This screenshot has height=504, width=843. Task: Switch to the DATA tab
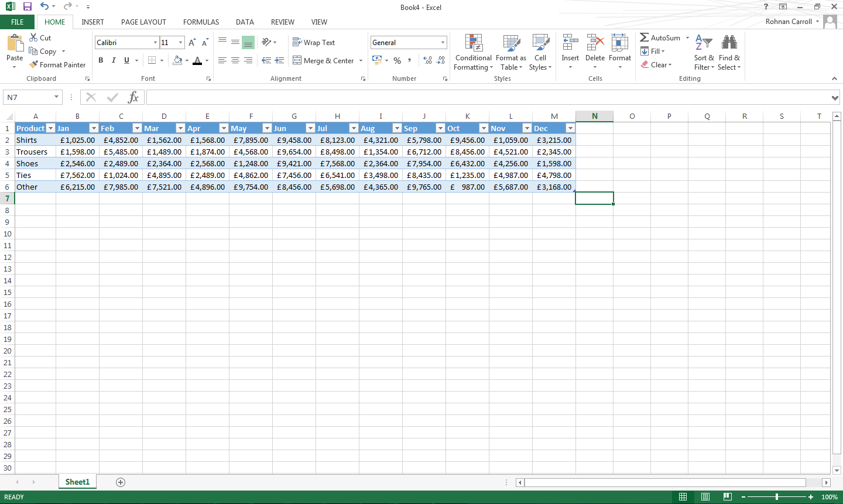click(x=245, y=22)
